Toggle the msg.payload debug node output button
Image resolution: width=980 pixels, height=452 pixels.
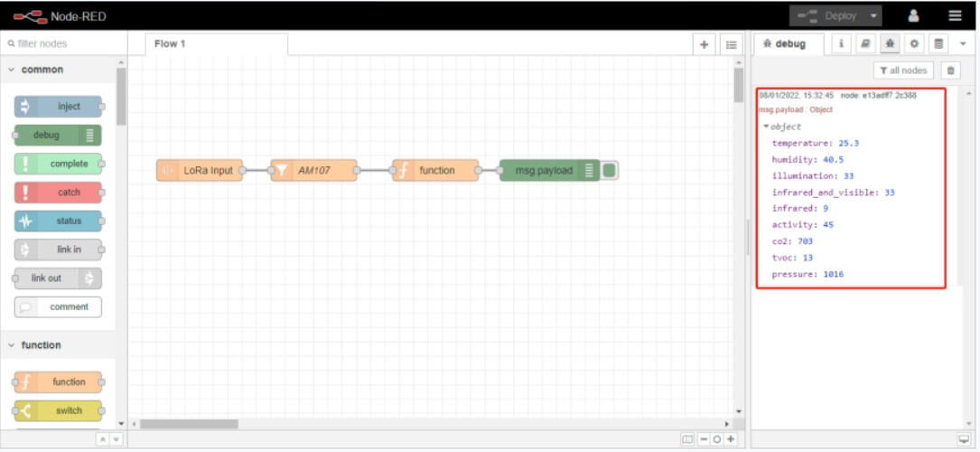click(610, 170)
